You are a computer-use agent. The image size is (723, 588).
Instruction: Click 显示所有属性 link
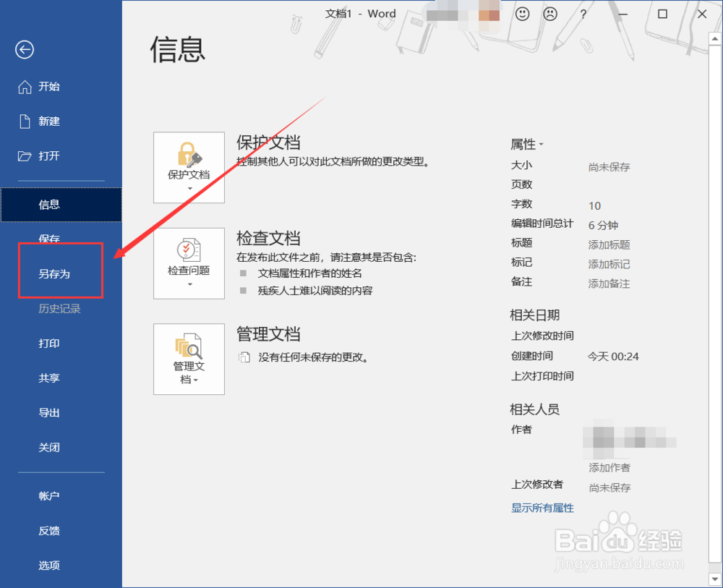pos(542,508)
